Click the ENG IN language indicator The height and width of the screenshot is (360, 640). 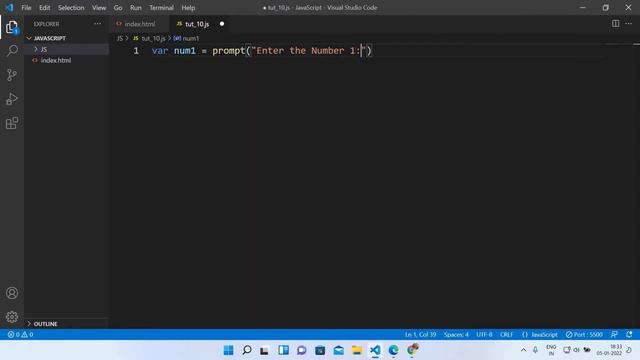click(551, 350)
